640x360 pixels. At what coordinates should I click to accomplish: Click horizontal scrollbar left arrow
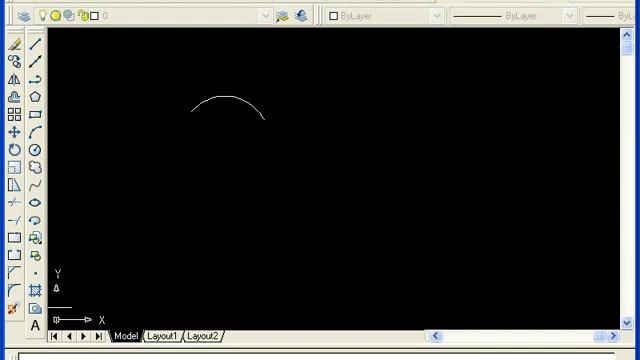pyautogui.click(x=435, y=336)
